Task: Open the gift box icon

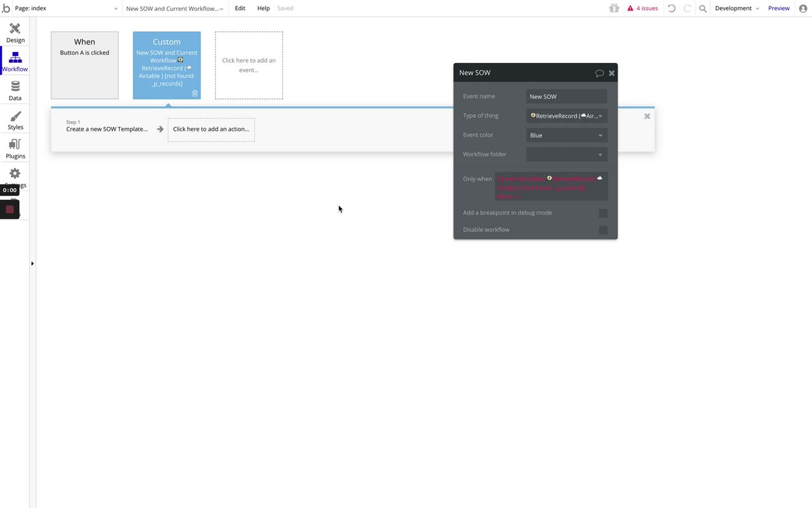Action: click(x=613, y=8)
